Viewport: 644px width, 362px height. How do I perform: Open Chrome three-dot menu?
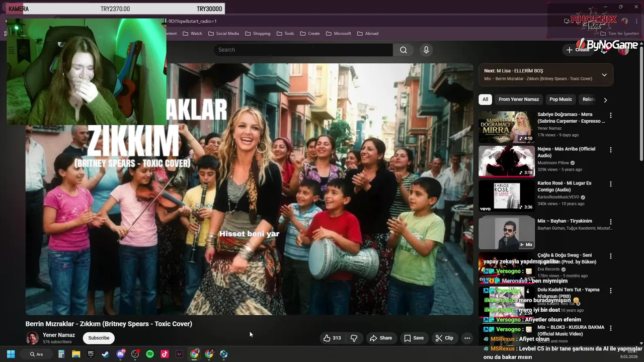pos(636,21)
